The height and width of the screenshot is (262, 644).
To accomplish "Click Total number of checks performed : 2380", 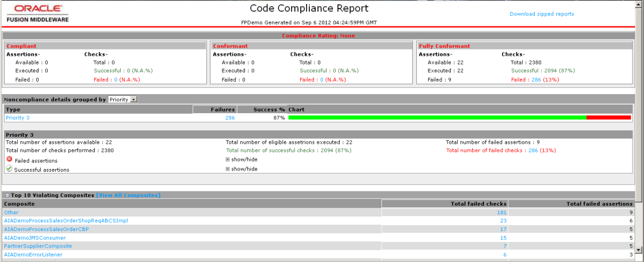I will 60,151.
